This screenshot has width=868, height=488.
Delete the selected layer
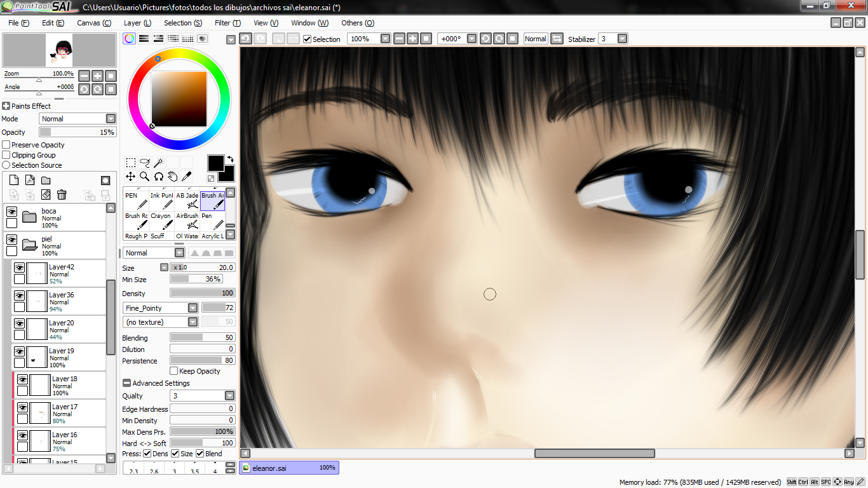(62, 194)
